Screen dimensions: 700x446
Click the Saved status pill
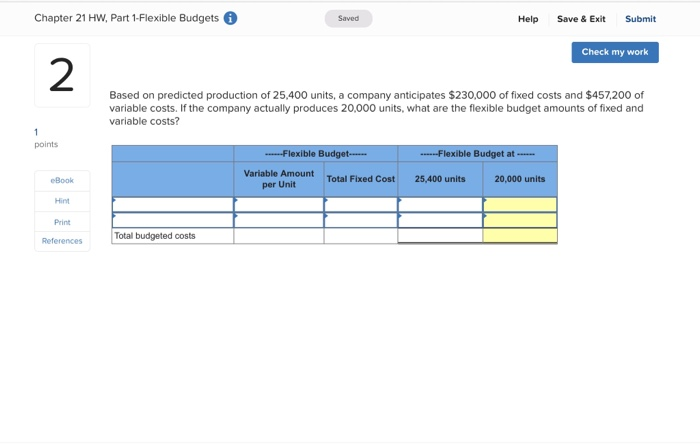pos(348,19)
